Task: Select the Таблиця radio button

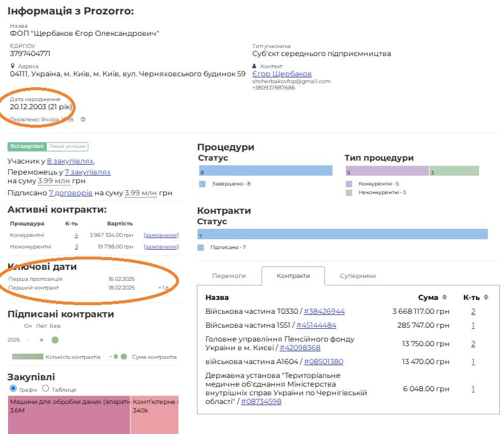Action: [46, 389]
